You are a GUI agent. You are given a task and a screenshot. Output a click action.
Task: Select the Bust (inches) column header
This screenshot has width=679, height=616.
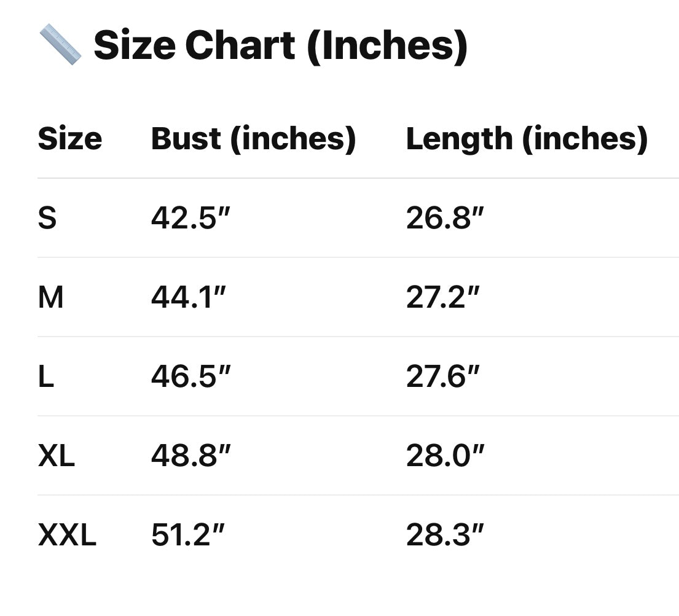[253, 139]
